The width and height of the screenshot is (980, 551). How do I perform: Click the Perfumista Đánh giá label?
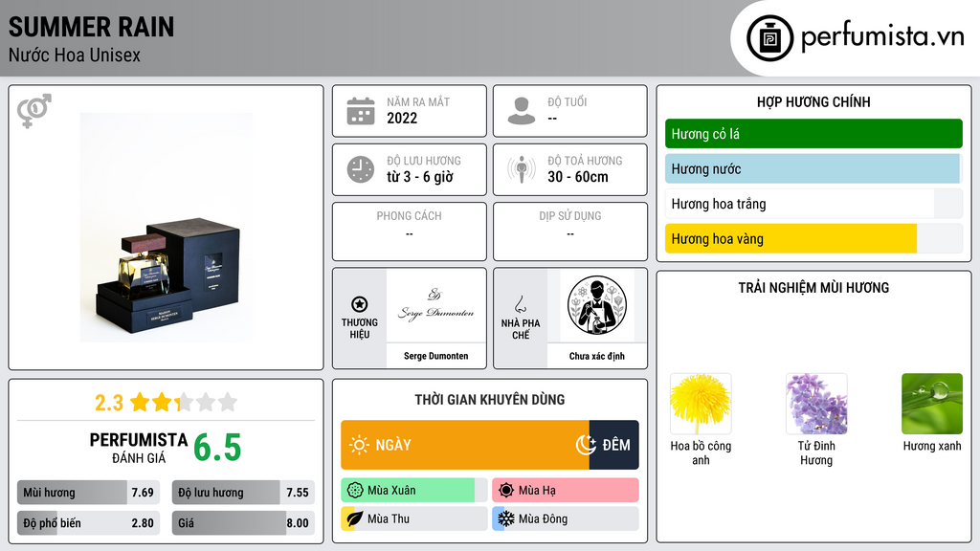click(139, 448)
